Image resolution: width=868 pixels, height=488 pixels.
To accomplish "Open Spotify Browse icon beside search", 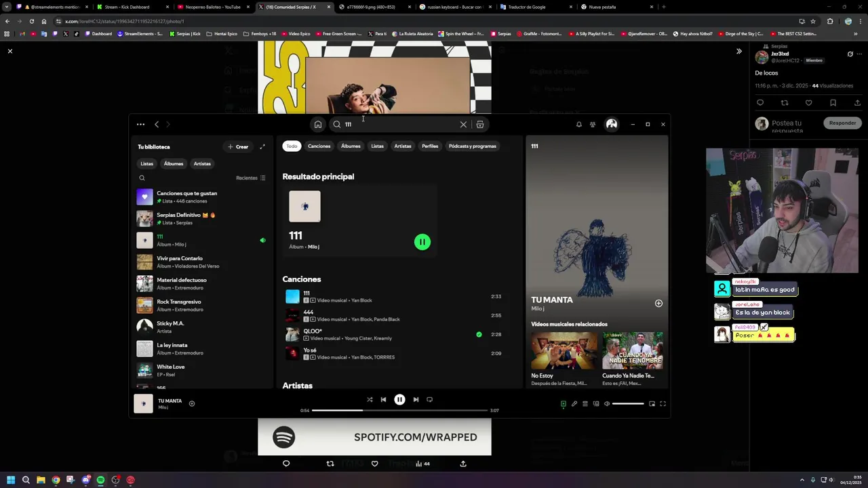I will pos(480,124).
